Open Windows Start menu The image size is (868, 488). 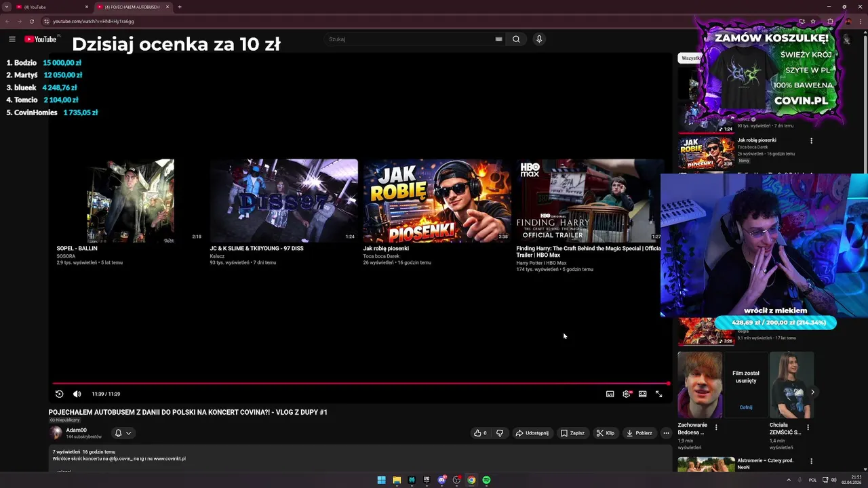click(x=382, y=480)
